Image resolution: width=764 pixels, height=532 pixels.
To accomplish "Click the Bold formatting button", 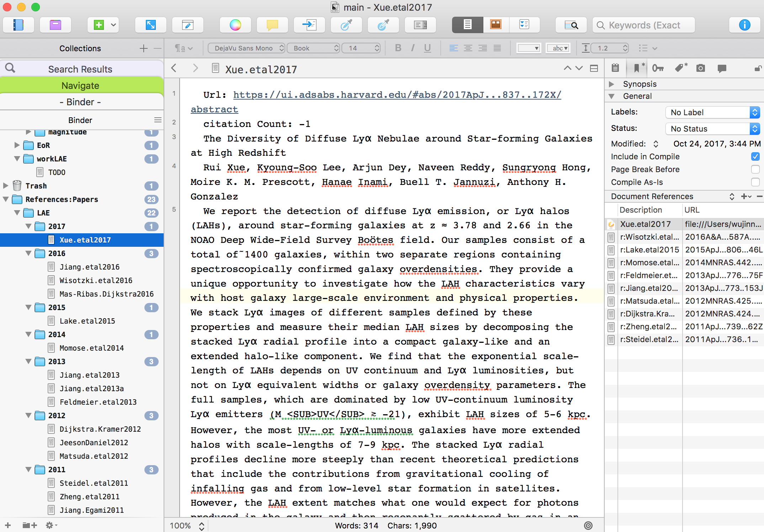I will click(x=398, y=48).
